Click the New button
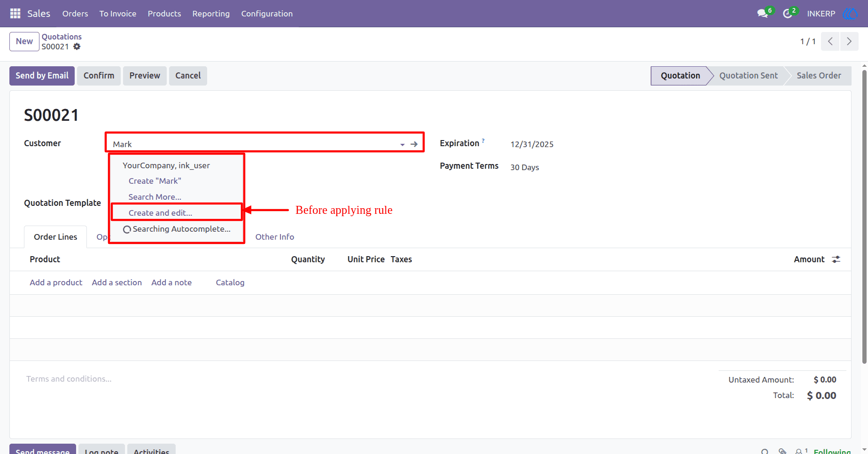The image size is (868, 454). click(24, 41)
